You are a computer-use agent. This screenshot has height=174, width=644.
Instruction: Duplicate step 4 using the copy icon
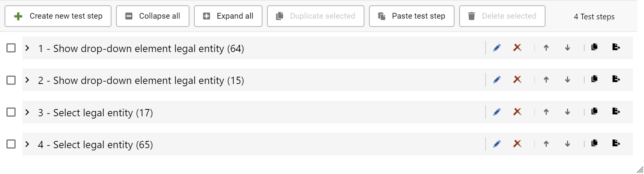595,143
